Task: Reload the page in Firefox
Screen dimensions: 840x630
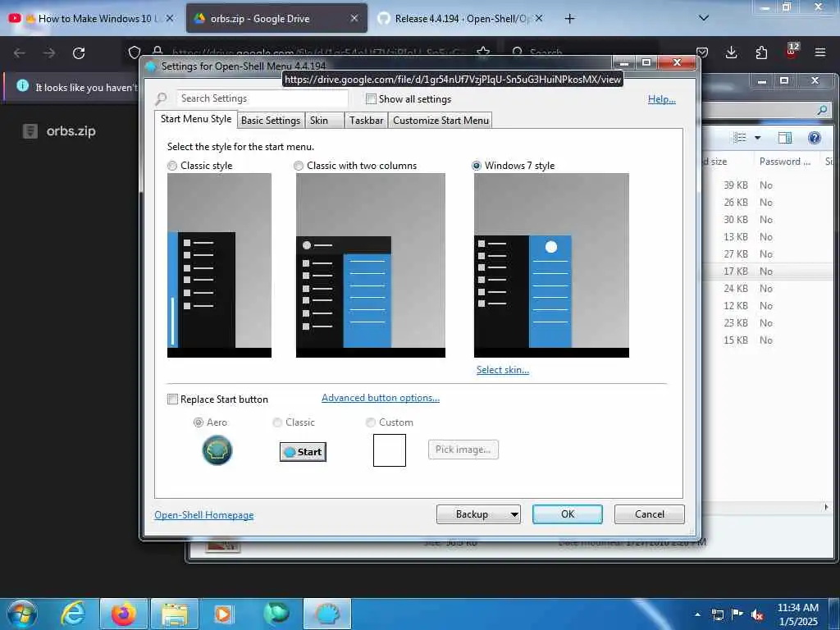Action: coord(79,53)
